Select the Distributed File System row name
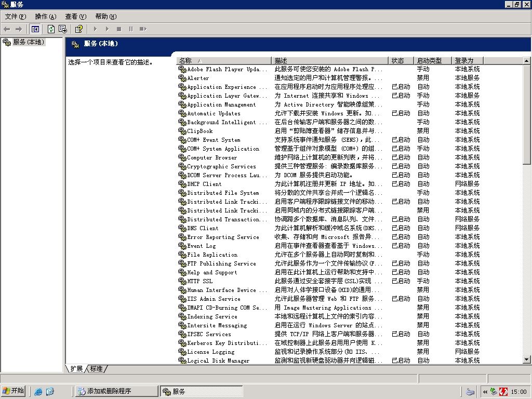This screenshot has height=399, width=532. pos(223,193)
